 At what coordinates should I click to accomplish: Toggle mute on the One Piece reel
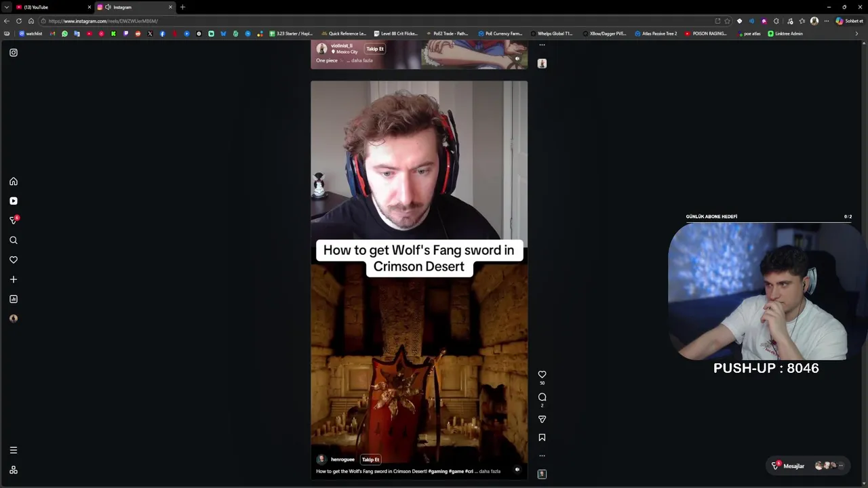(x=517, y=58)
